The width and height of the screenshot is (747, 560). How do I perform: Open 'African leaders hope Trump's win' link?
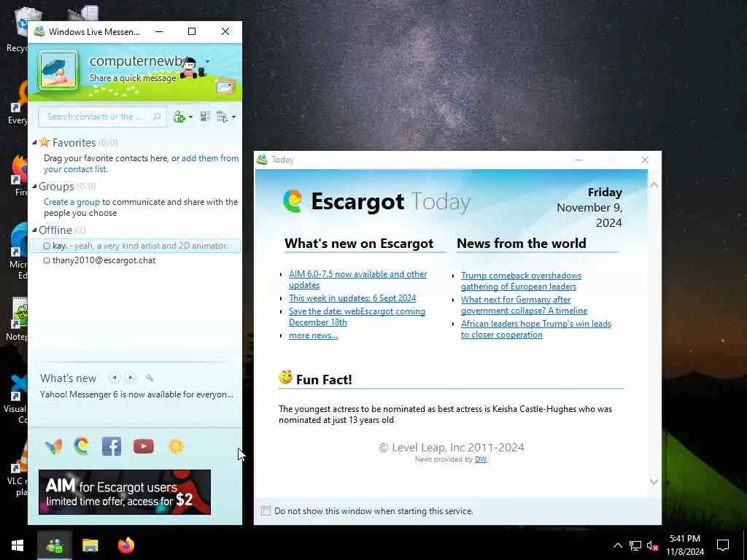[536, 329]
